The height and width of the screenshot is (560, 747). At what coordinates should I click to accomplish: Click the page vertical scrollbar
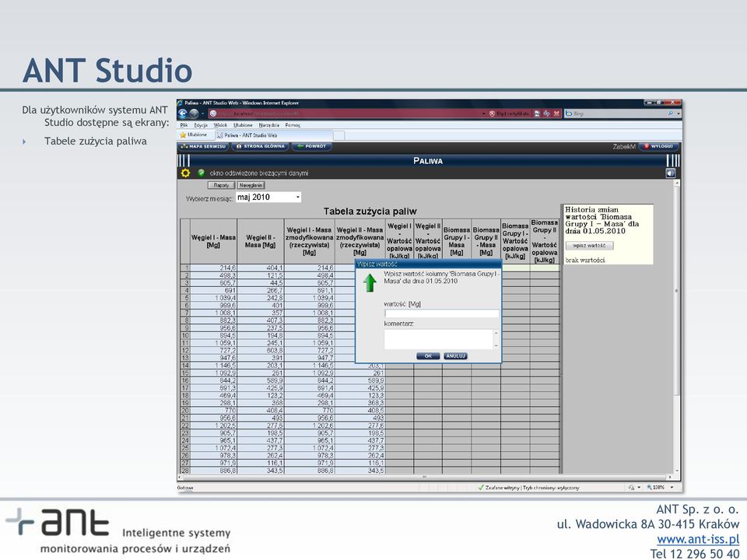(677, 327)
